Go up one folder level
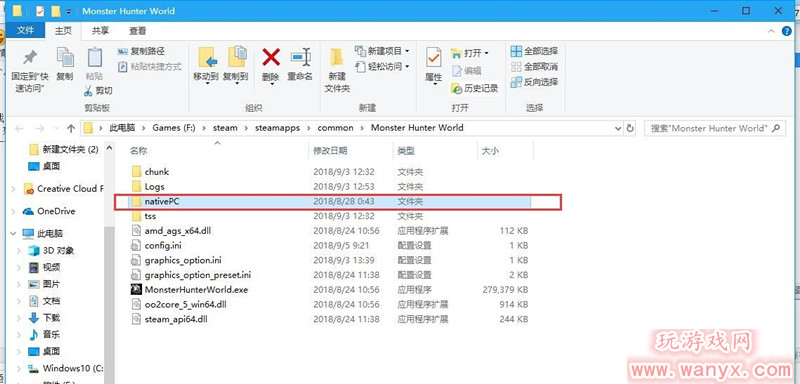Screen dimensions: 800x384 point(71,128)
